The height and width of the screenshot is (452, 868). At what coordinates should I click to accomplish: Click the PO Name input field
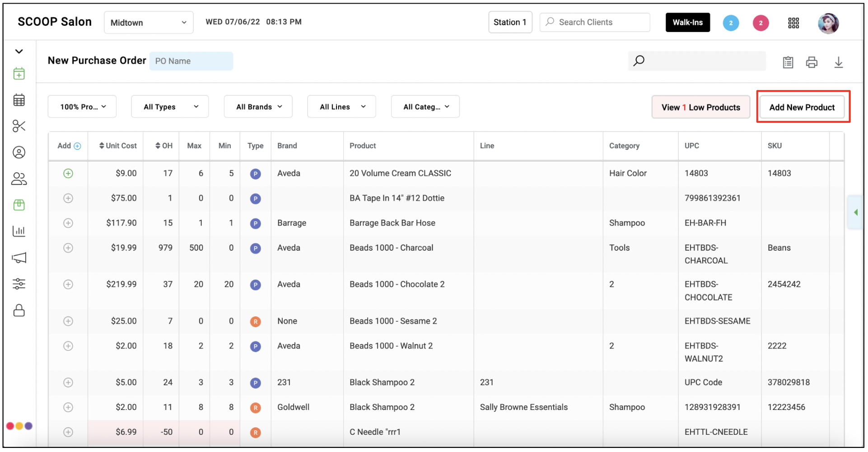(191, 61)
